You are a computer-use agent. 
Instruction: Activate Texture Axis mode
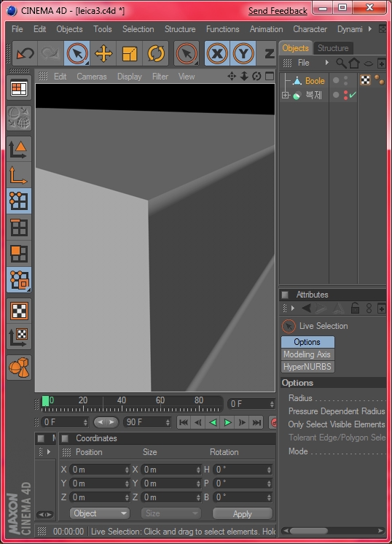19,336
